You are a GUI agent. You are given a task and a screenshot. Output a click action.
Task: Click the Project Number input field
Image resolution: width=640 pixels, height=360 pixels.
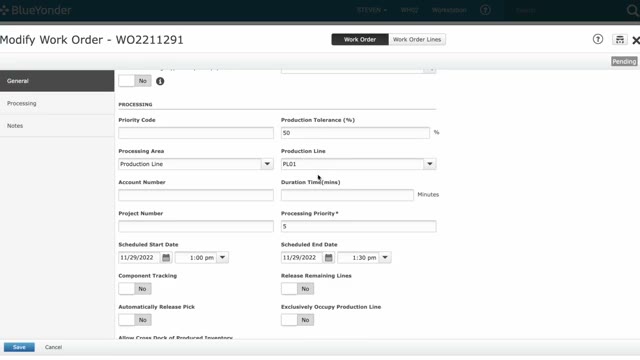[196, 227]
